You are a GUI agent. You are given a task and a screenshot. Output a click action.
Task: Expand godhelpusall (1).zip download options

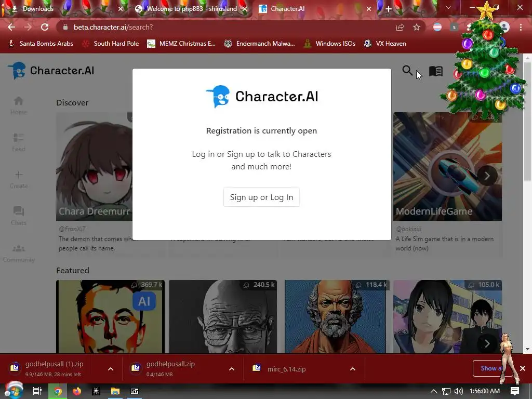[111, 369]
